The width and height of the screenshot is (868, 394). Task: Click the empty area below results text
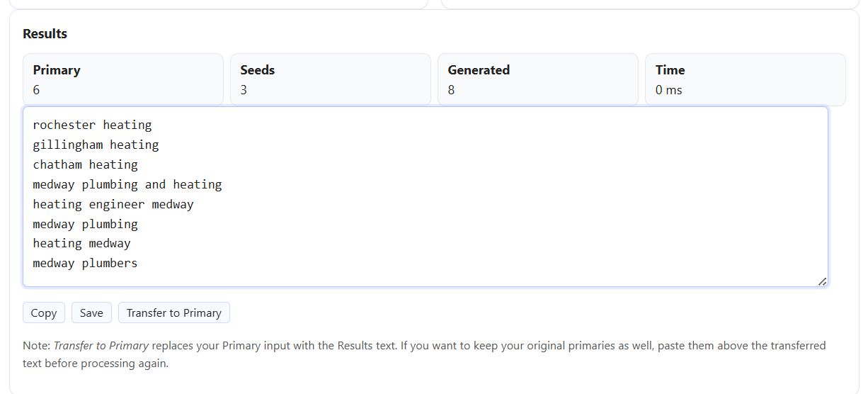click(425, 276)
